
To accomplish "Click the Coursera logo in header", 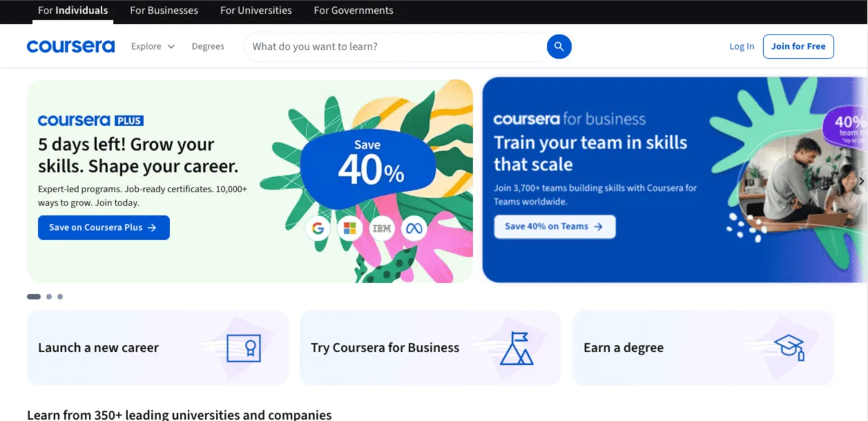I will coord(70,46).
